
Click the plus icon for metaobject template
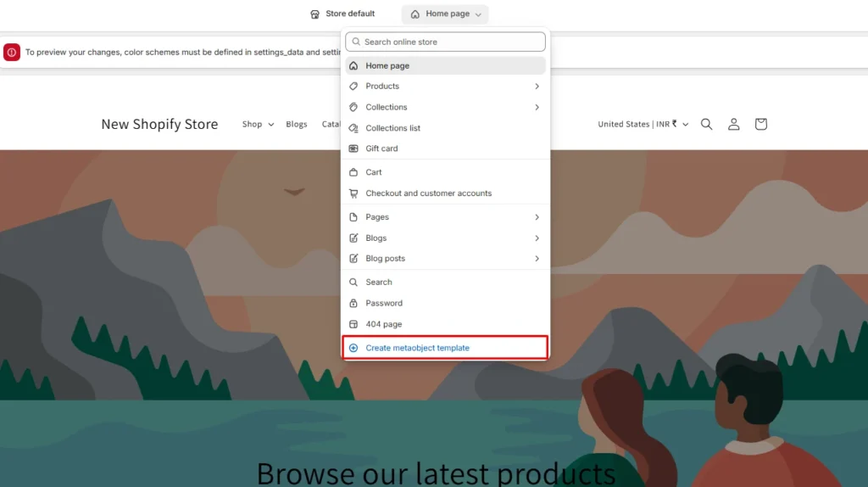(x=353, y=348)
